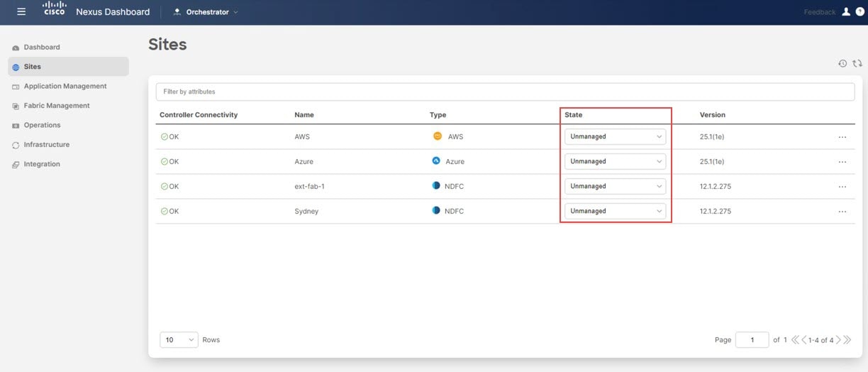Go to the previous page
868x372 pixels.
(804, 340)
